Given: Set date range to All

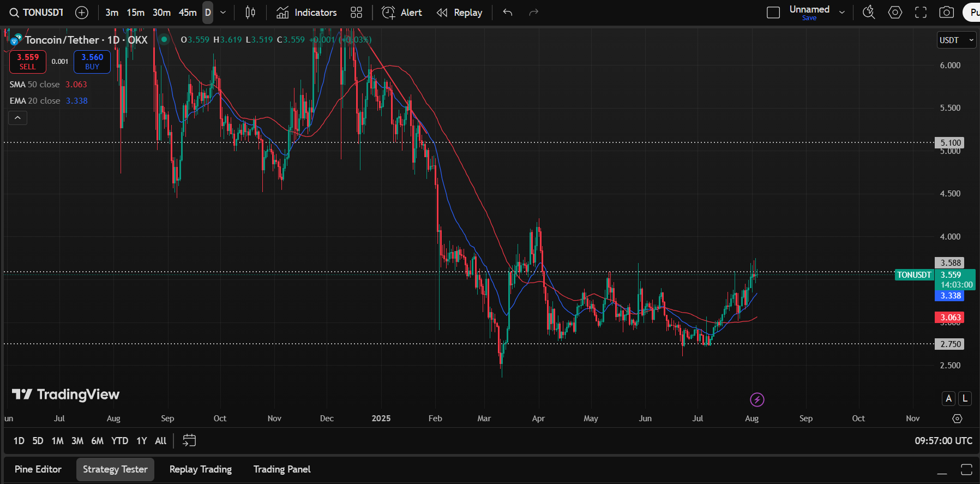Looking at the screenshot, I should (161, 441).
